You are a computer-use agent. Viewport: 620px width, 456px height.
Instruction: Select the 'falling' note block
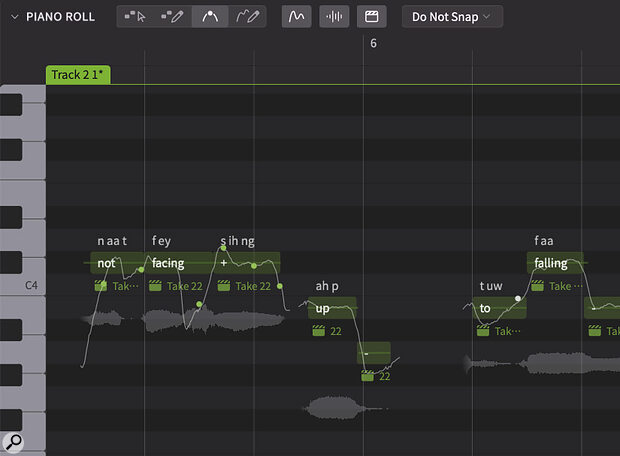[x=555, y=263]
